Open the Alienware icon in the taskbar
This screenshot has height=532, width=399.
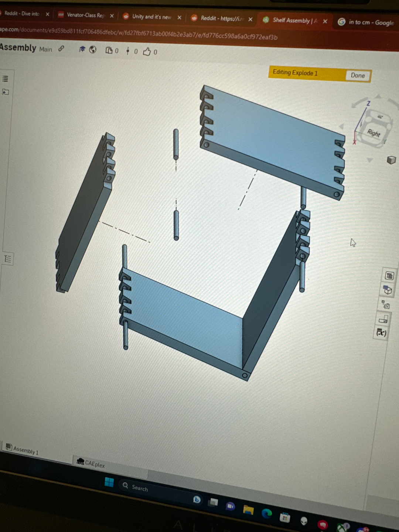[304, 521]
